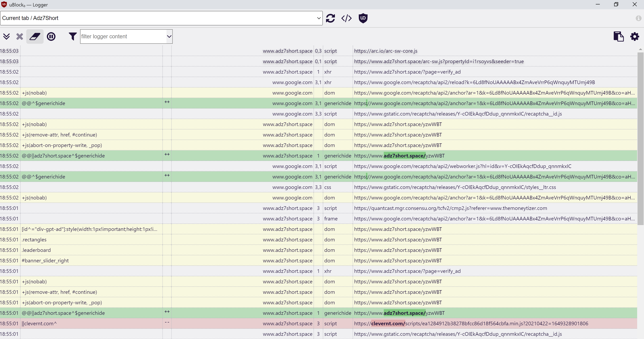Click the -- marker on clevernt.com row
The height and width of the screenshot is (339, 644).
click(x=167, y=322)
